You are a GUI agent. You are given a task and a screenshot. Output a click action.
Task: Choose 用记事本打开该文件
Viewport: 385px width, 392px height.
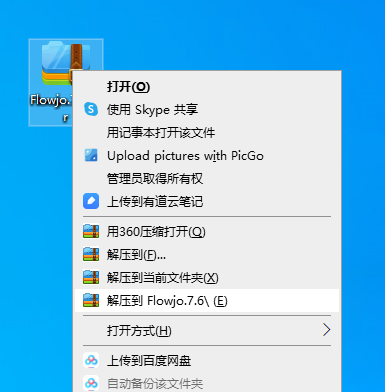tap(207, 132)
